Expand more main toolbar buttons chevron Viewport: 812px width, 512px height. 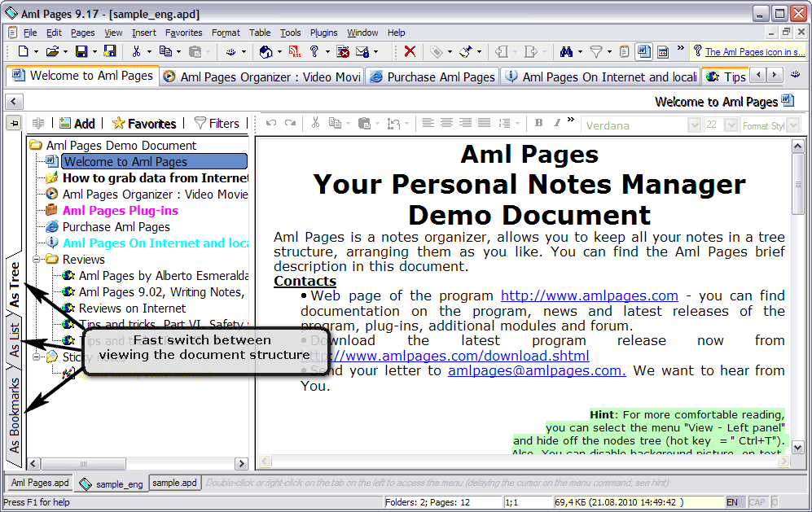click(x=680, y=48)
